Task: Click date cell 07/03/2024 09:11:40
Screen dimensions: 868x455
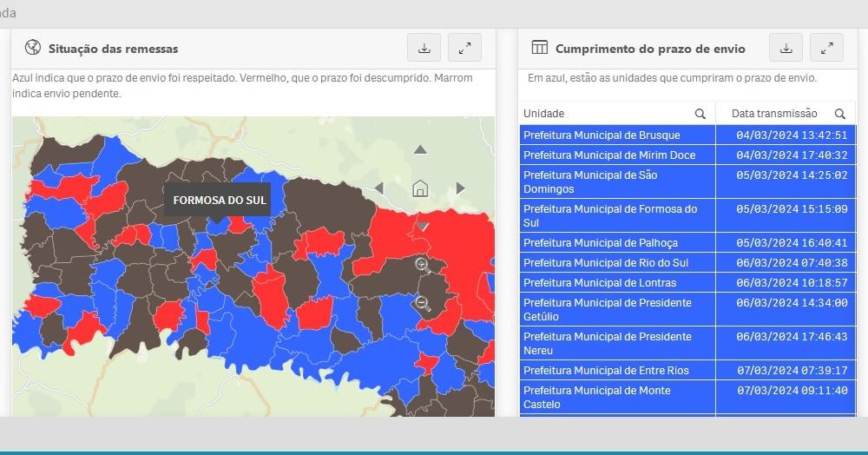Action: tap(786, 397)
